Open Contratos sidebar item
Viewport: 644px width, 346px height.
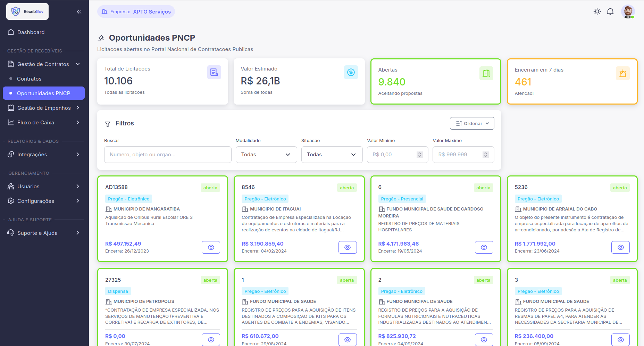[29, 79]
